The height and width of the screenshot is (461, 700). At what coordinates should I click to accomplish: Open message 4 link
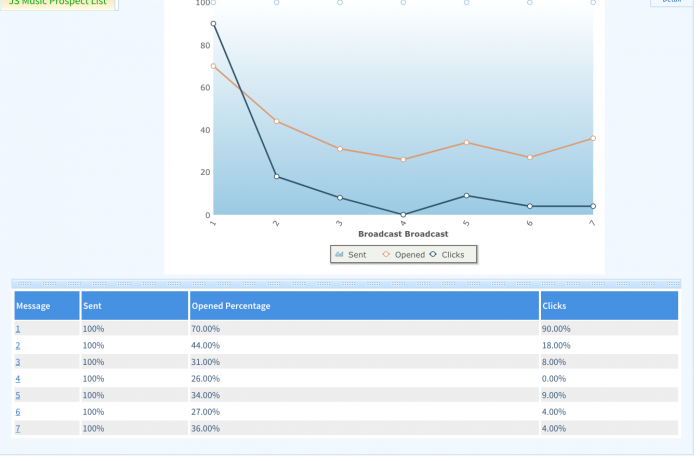point(18,381)
